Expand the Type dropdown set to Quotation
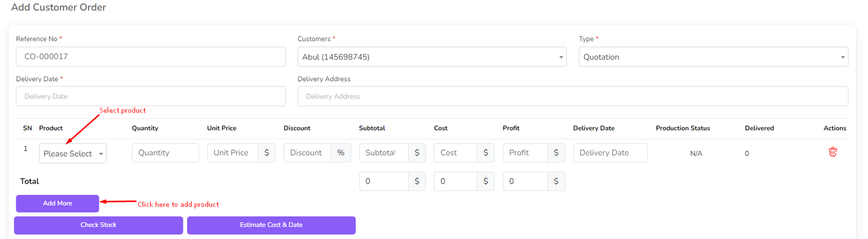868x239 pixels. click(713, 57)
